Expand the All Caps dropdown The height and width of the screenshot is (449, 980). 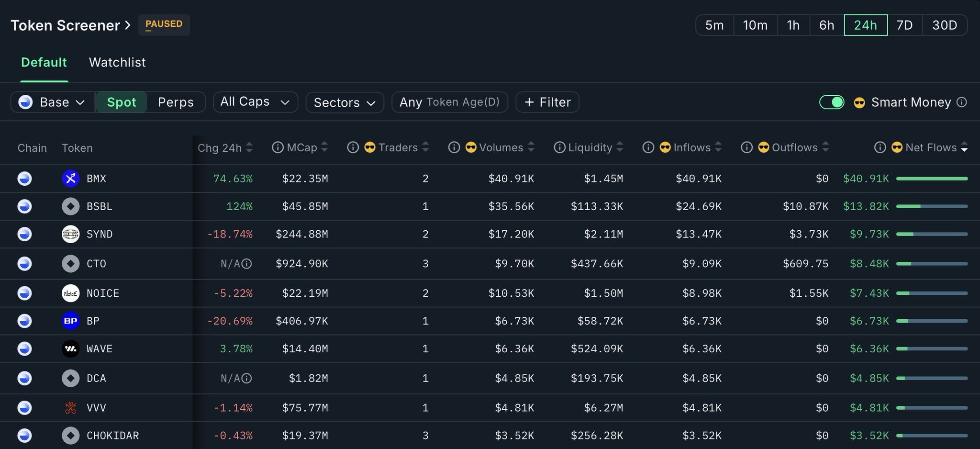(x=255, y=102)
